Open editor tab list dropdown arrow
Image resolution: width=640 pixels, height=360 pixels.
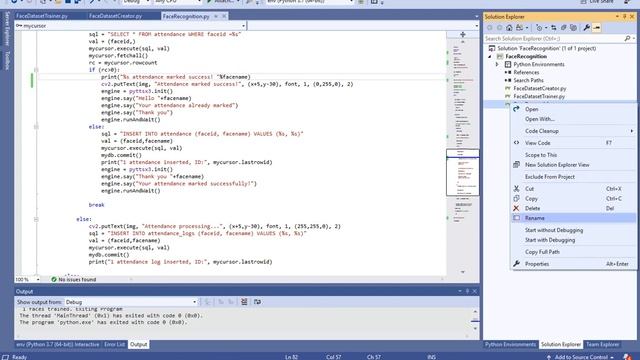pyautogui.click(x=476, y=16)
